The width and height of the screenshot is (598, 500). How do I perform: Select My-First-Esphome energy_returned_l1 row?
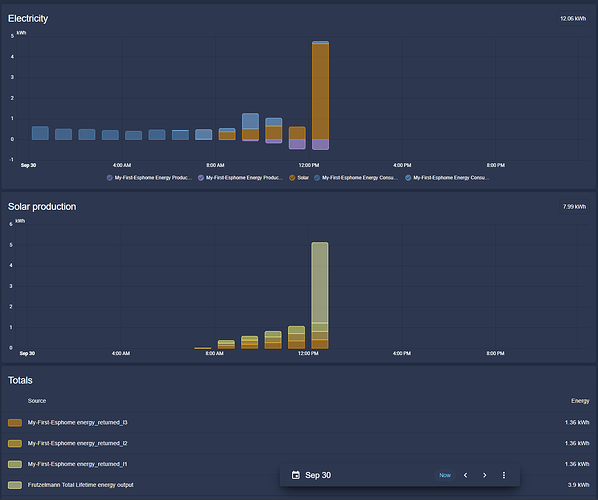pos(299,464)
